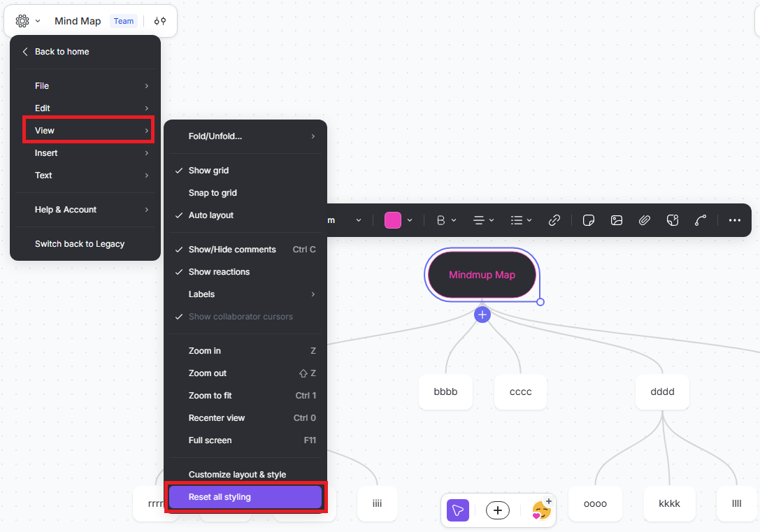The image size is (760, 532).
Task: Choose Reset all styling
Action: point(245,496)
